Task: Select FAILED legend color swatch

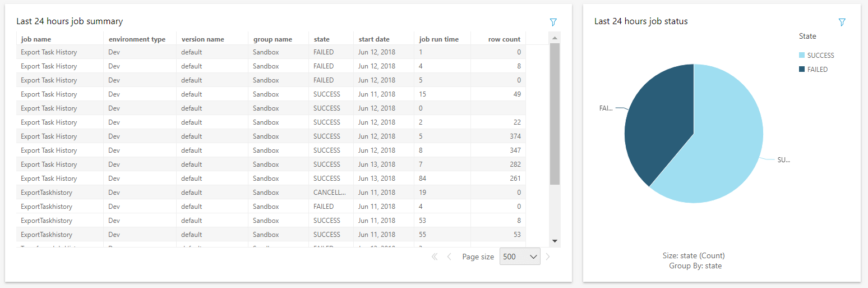Action: 802,70
